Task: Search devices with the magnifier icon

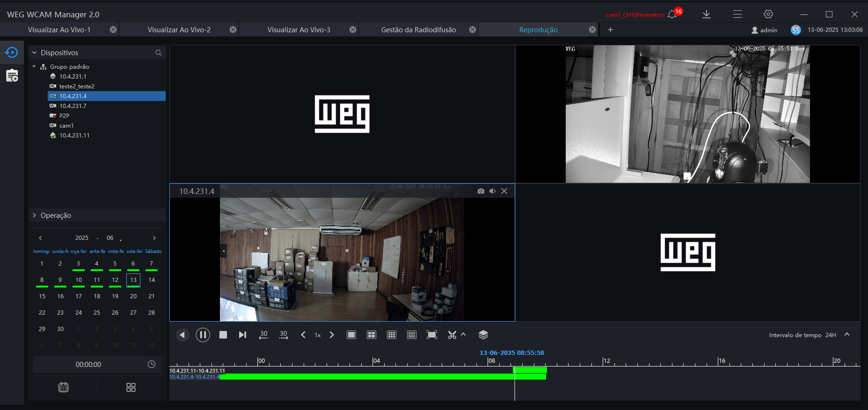Action: click(x=159, y=53)
